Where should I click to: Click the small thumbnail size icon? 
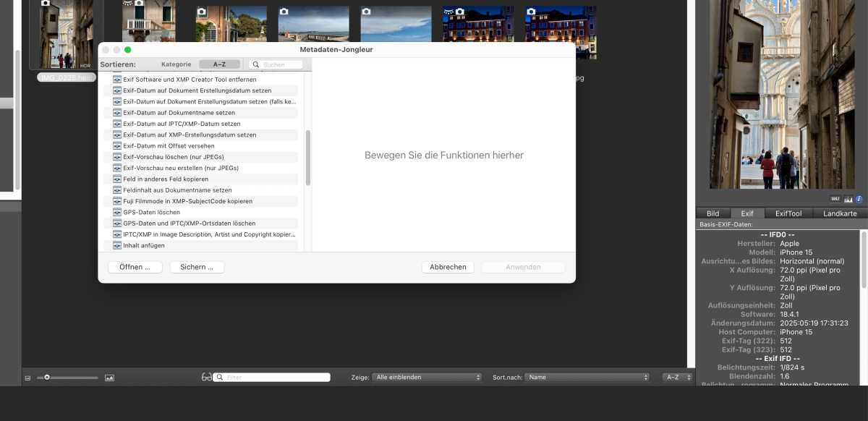point(27,378)
